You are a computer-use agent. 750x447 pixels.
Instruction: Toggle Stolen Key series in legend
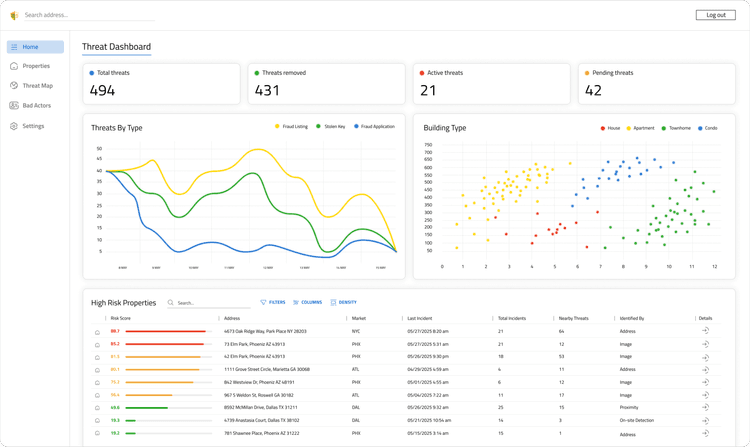331,127
